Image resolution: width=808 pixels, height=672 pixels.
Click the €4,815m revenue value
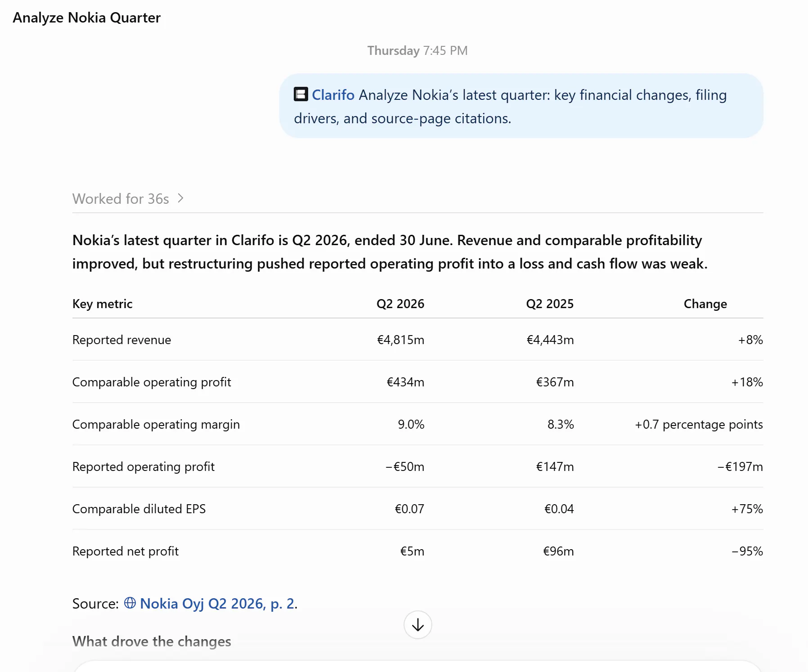point(400,340)
